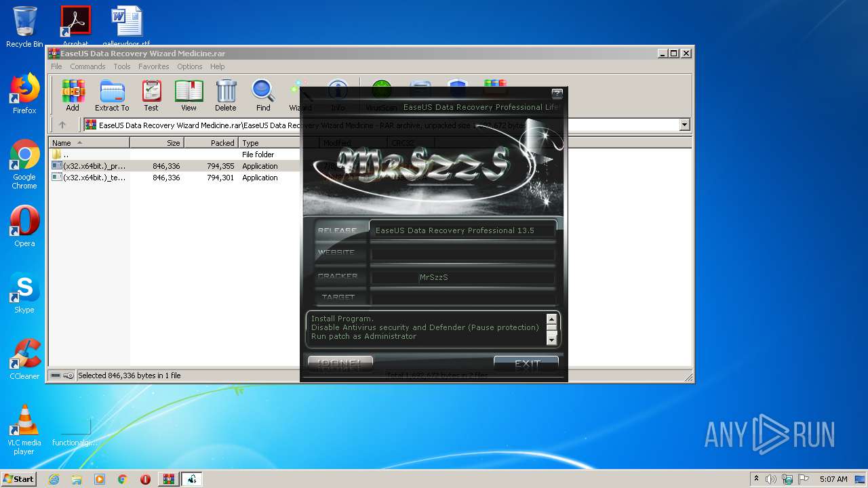Image resolution: width=868 pixels, height=488 pixels.
Task: Go up one folder level arrow
Action: [62, 125]
